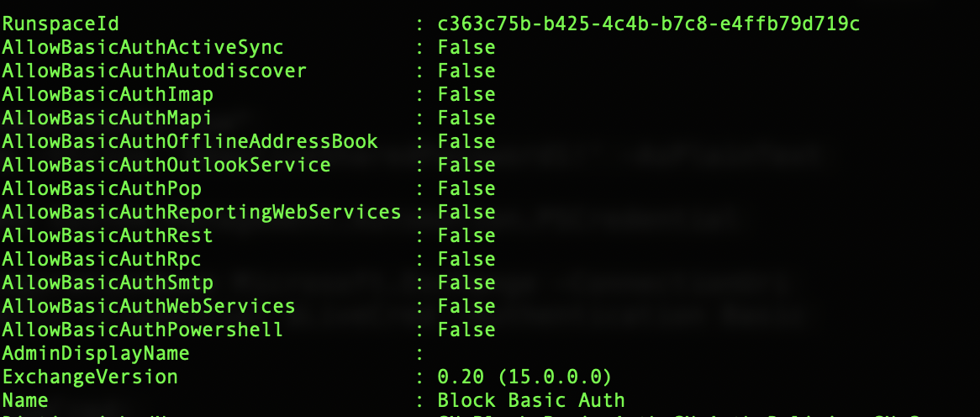Click the AllowBasicAuthSmtp property name
Screen dimensions: 980x417
pyautogui.click(x=108, y=283)
